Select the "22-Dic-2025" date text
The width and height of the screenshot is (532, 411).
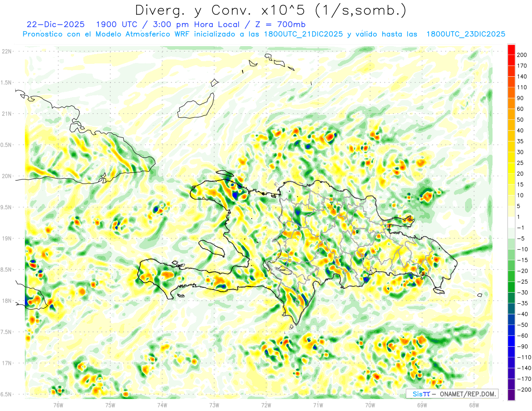[55, 24]
